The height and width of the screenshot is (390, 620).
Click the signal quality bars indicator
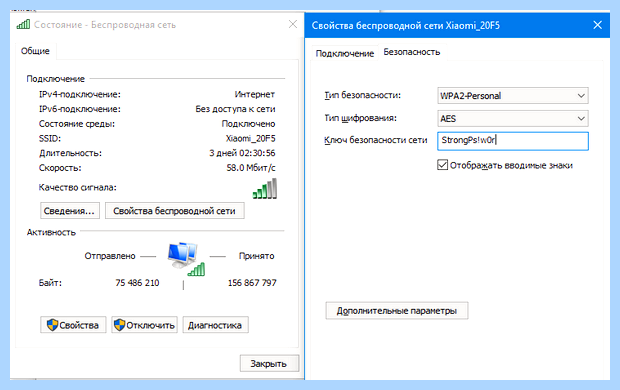265,189
